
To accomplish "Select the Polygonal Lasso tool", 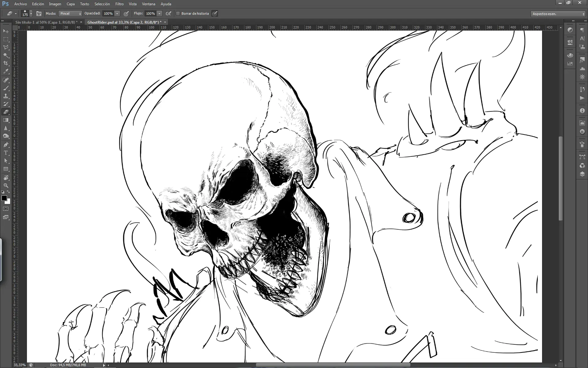I will click(6, 47).
